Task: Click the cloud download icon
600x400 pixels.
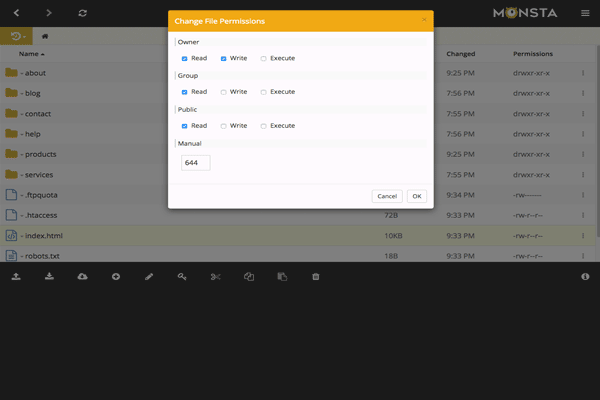Action: click(x=82, y=276)
